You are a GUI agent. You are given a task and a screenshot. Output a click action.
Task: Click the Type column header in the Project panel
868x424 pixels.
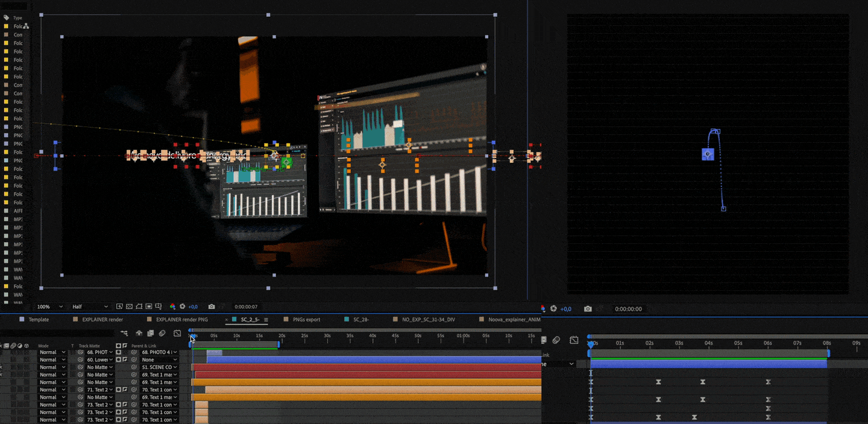point(17,18)
